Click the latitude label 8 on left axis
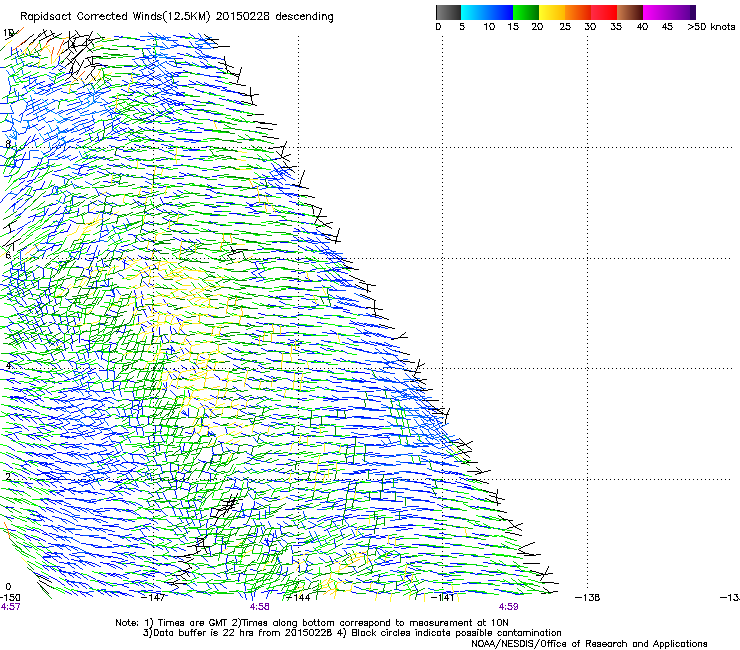This screenshot has width=740, height=650. coord(8,144)
